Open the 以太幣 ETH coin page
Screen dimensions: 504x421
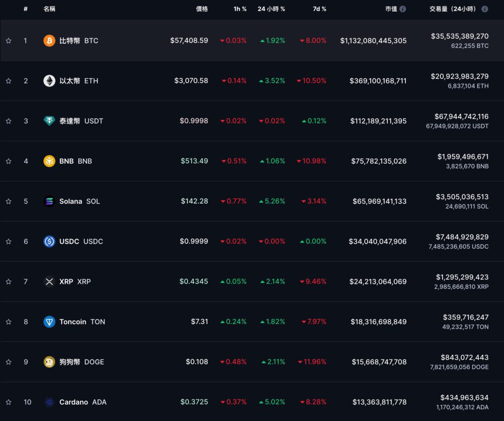79,81
